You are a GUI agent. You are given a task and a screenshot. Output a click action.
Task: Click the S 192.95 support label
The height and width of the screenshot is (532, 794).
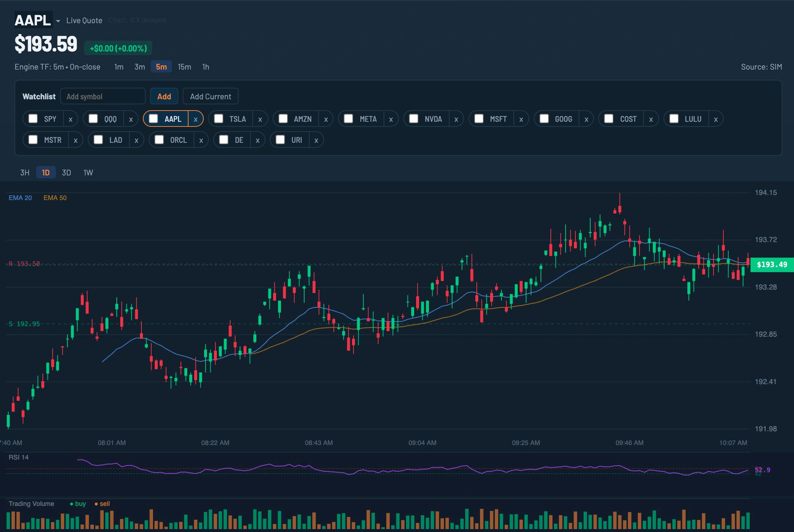point(24,324)
